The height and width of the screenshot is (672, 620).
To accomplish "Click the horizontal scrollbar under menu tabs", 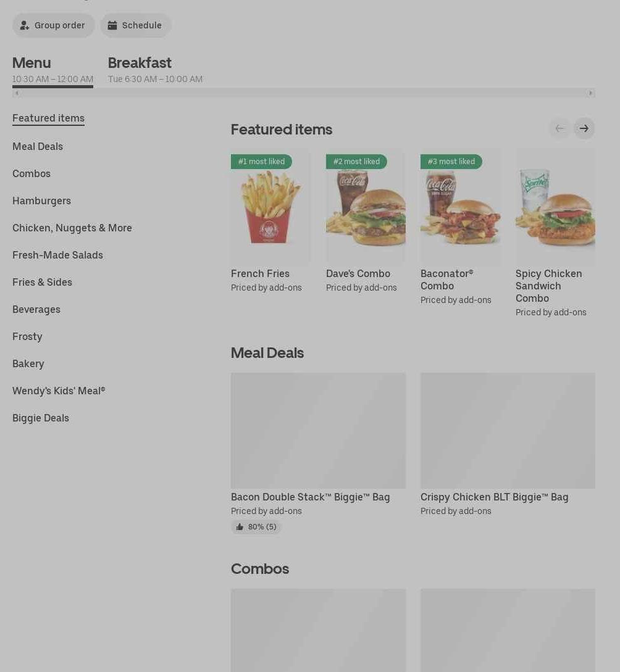I will pos(304,93).
